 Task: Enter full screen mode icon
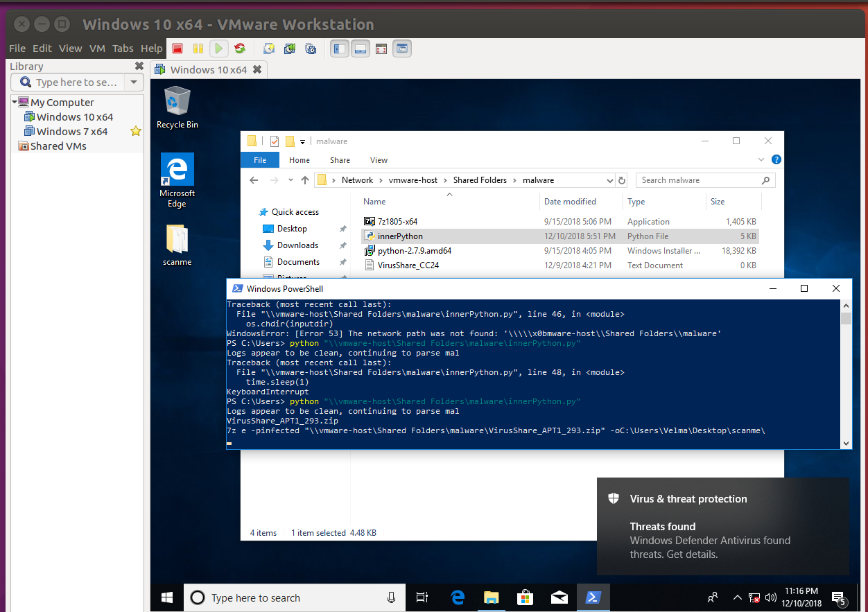(x=381, y=49)
